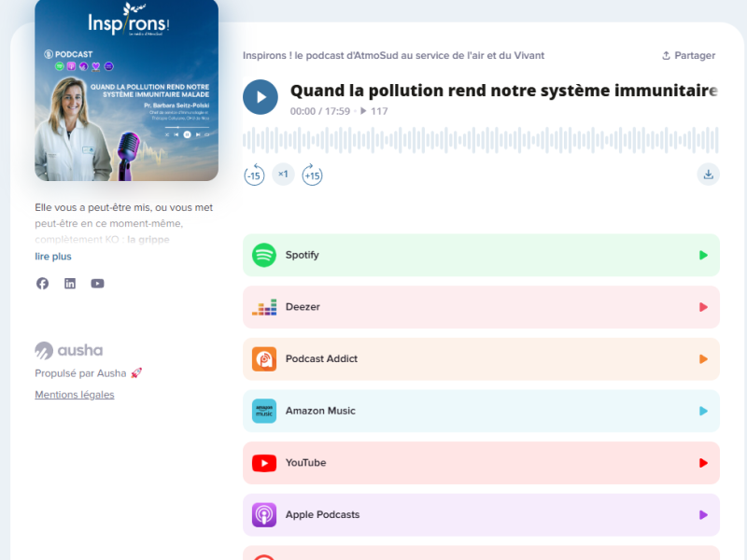Change playback speed x1
This screenshot has width=747, height=560.
tap(283, 175)
